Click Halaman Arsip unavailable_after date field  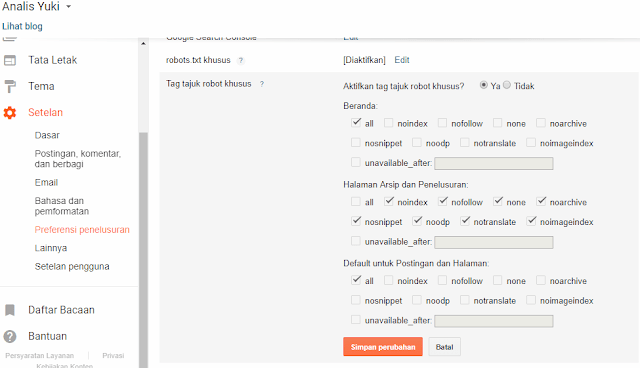coord(494,242)
